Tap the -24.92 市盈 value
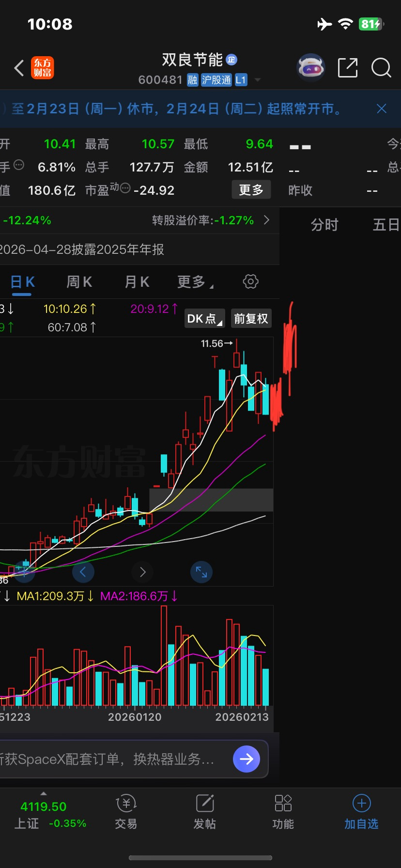 154,190
